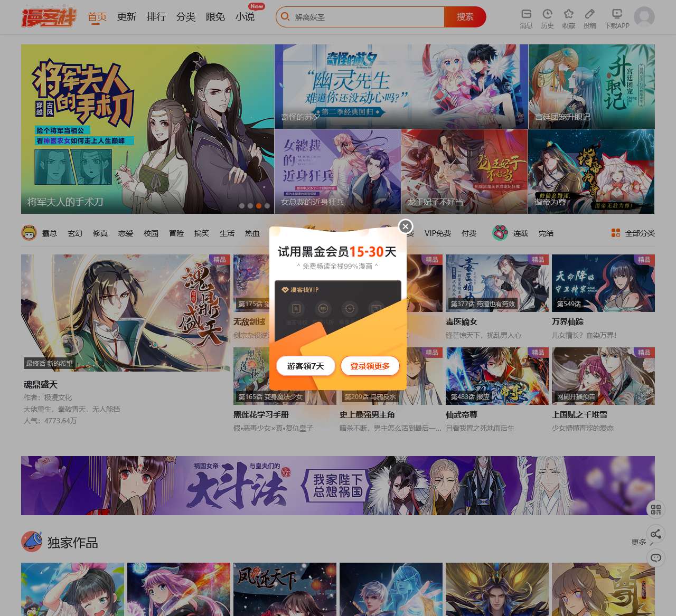
Task: Open the 收藏 favorites star icon
Action: (x=568, y=14)
